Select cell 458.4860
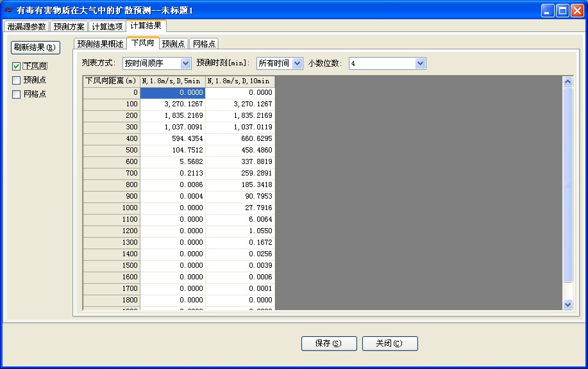The width and height of the screenshot is (588, 369). pos(240,150)
